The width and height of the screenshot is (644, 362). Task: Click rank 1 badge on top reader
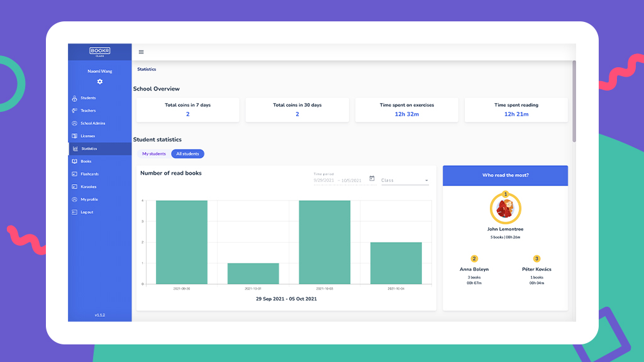pyautogui.click(x=506, y=194)
